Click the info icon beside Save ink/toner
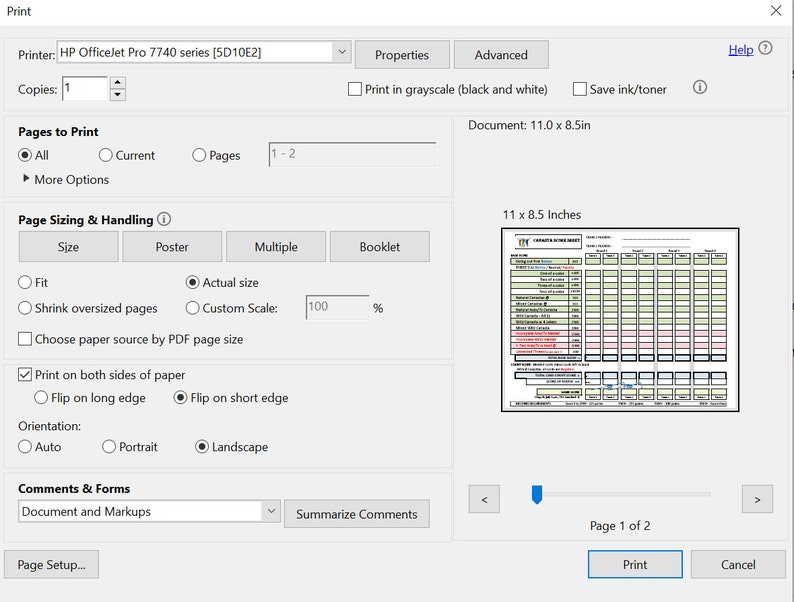794x602 pixels. coord(699,87)
